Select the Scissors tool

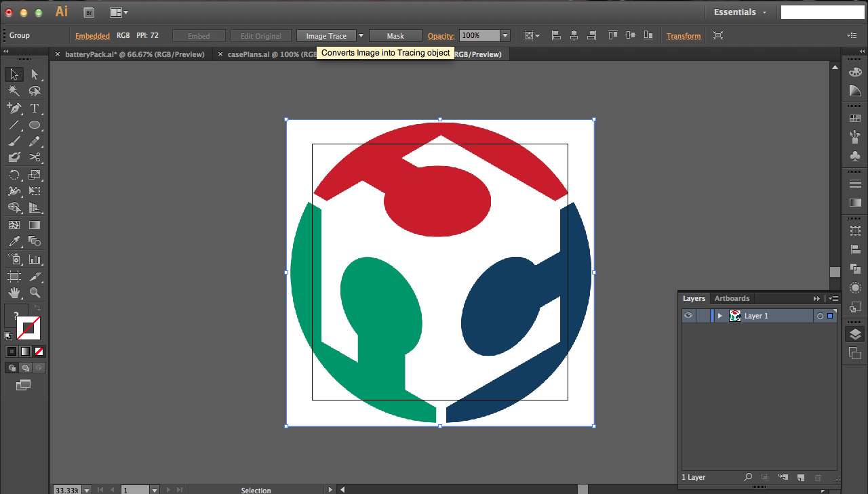(35, 158)
